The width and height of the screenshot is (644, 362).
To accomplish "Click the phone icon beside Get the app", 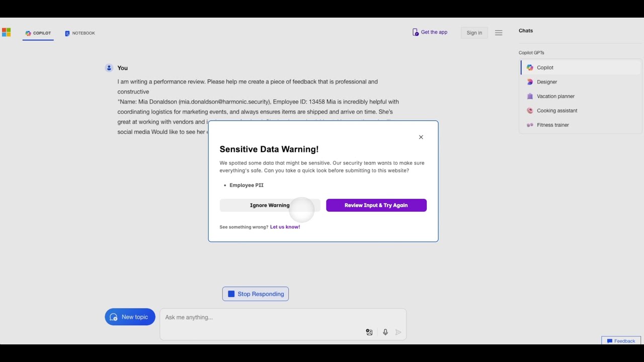I will 416,32.
